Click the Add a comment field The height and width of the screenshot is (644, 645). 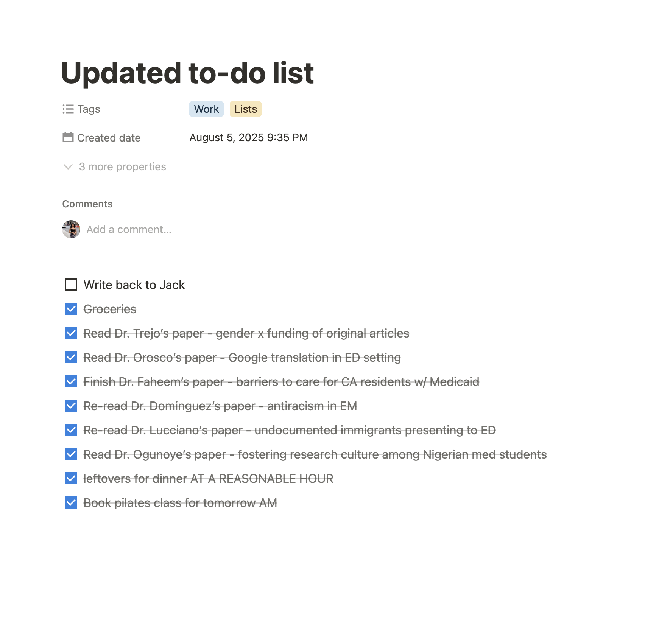click(129, 229)
